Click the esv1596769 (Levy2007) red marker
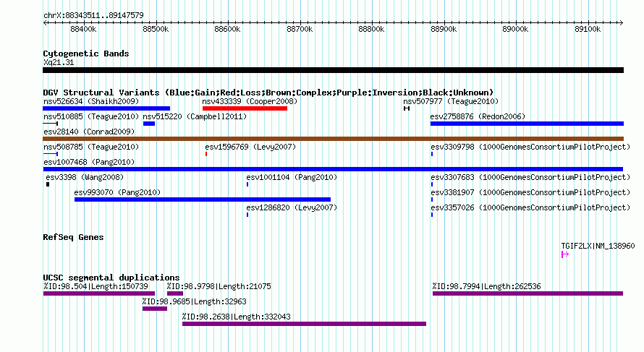This screenshot has height=352, width=644. tap(206, 154)
